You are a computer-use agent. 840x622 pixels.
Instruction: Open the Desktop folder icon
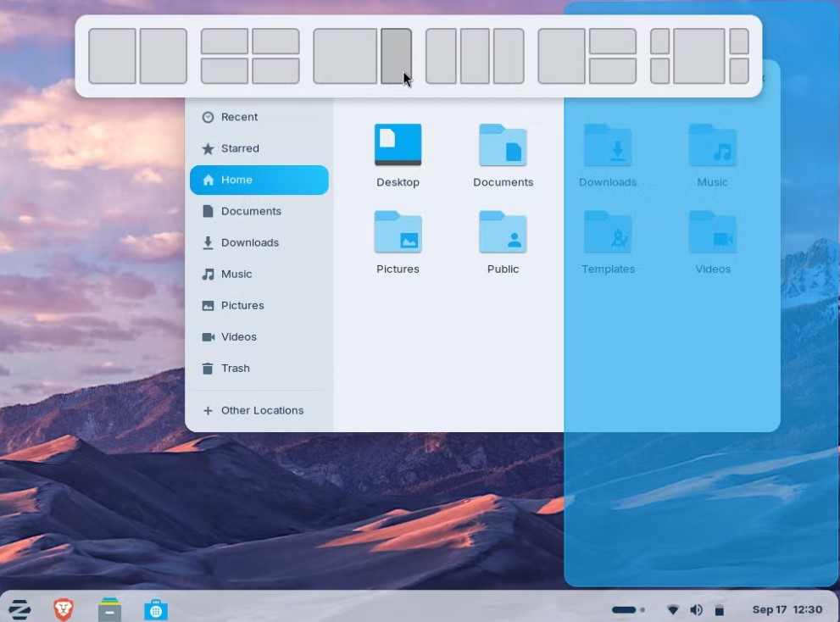pyautogui.click(x=398, y=146)
